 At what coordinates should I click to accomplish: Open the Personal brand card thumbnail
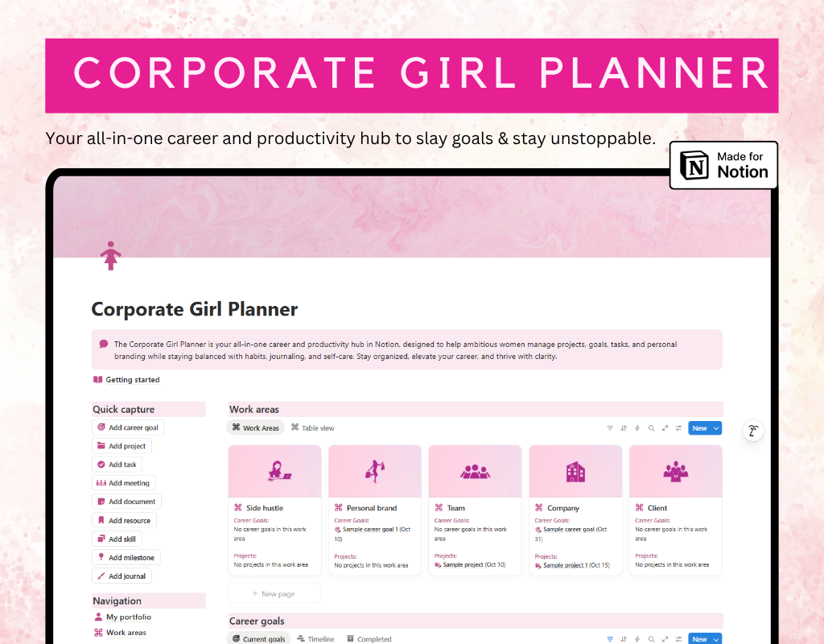pyautogui.click(x=374, y=472)
